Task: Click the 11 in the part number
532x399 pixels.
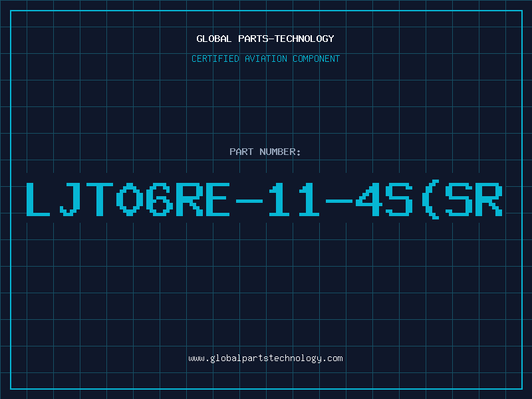Action: [x=294, y=199]
